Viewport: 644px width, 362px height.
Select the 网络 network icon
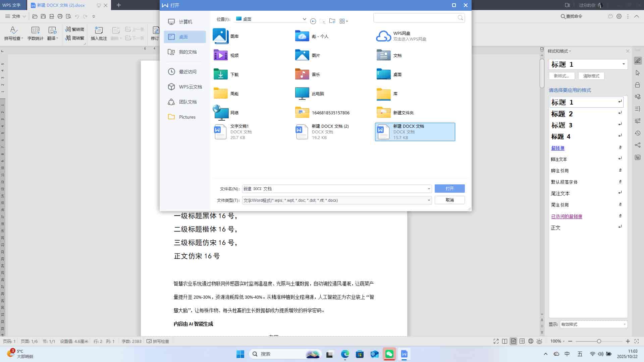[220, 113]
